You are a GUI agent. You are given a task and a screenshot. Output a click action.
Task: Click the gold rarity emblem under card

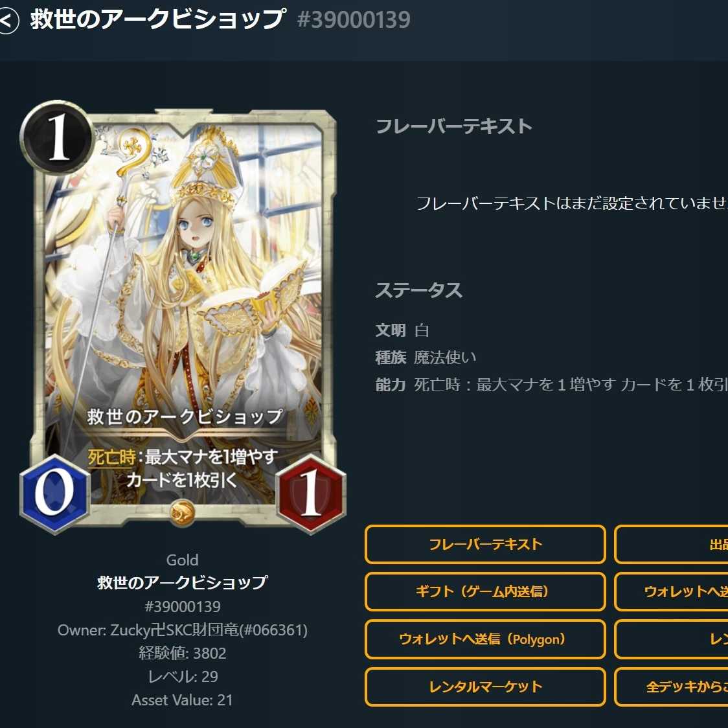pos(182,512)
